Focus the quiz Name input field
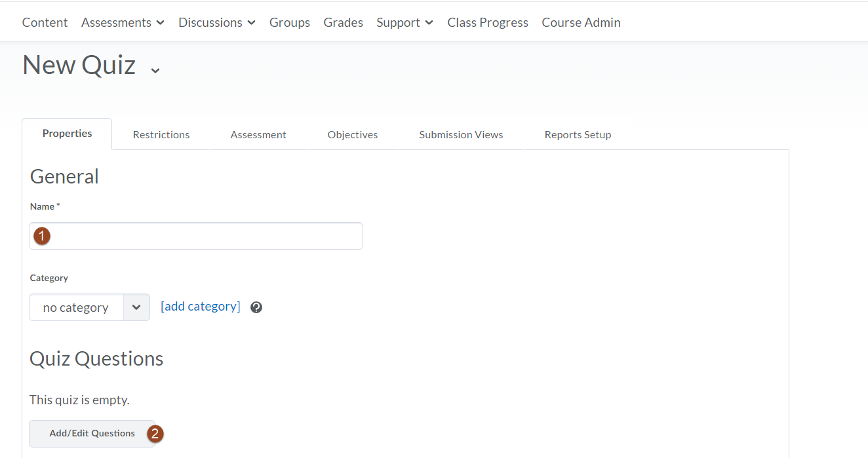Viewport: 868px width, 458px height. pyautogui.click(x=196, y=236)
